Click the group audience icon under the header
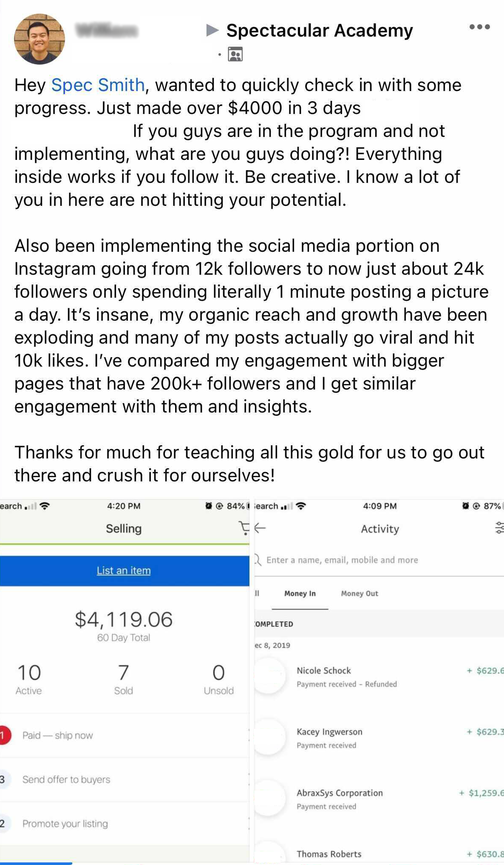This screenshot has height=865, width=504. point(235,54)
